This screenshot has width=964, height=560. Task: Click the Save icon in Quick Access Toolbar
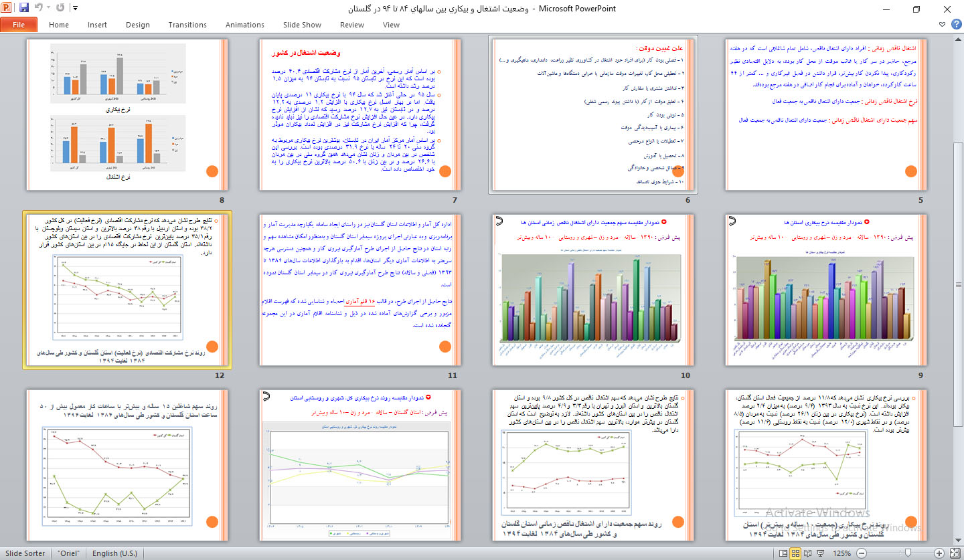[24, 8]
